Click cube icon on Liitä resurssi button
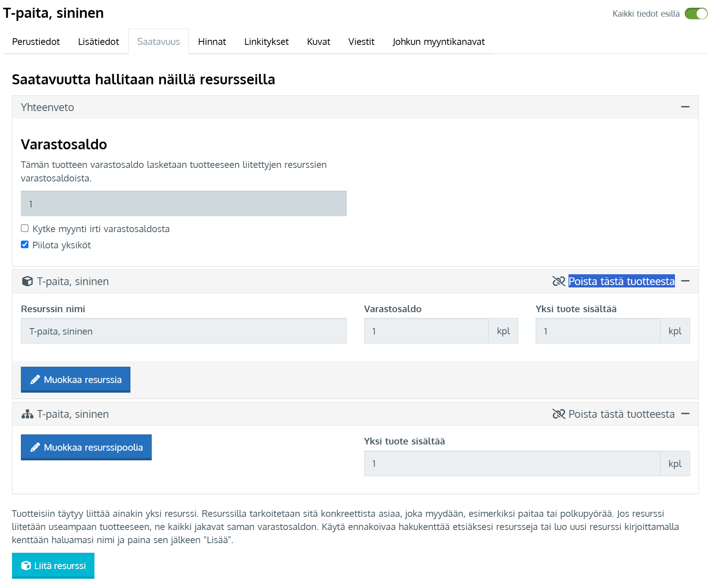The image size is (709, 588). [x=26, y=566]
